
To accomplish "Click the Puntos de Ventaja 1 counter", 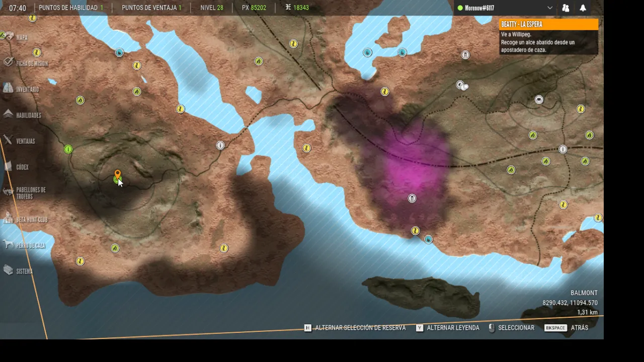I will (x=152, y=8).
